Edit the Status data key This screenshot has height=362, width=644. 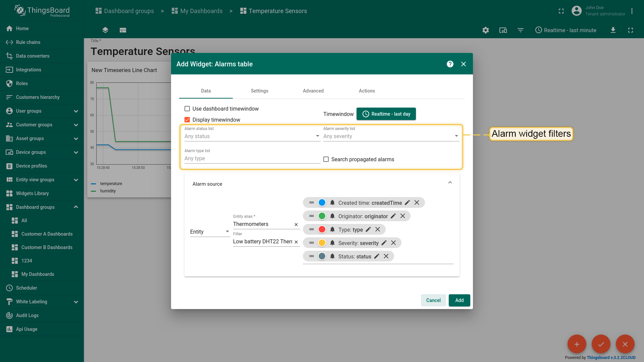pyautogui.click(x=377, y=256)
